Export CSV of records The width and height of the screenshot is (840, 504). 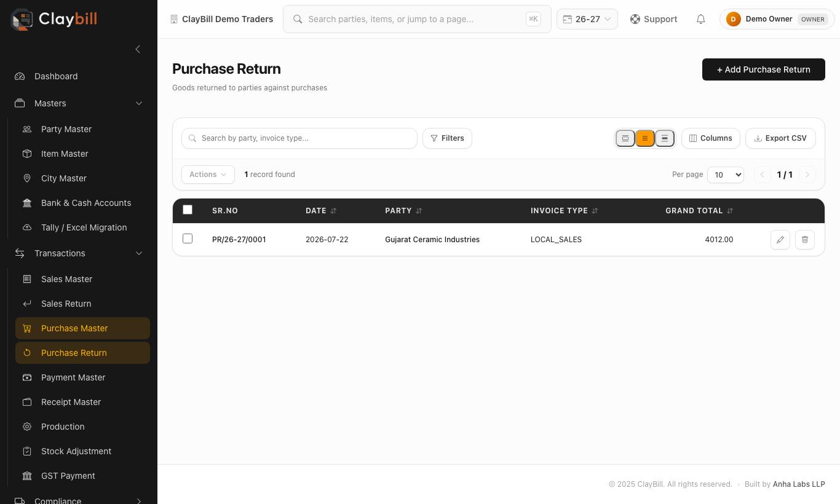[x=780, y=138]
